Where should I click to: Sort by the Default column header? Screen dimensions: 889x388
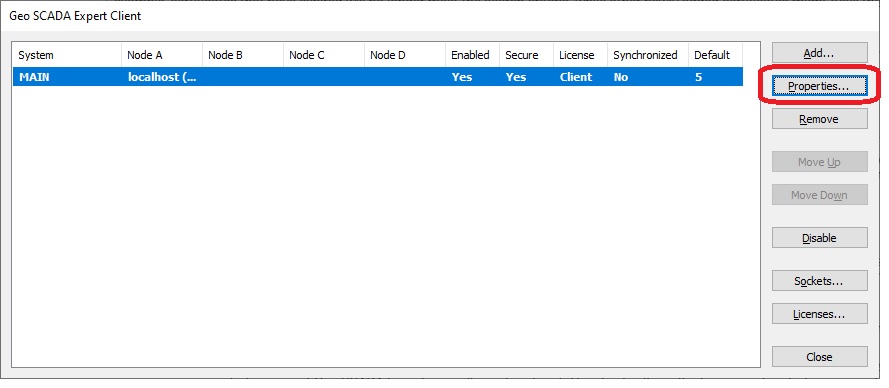[x=716, y=55]
